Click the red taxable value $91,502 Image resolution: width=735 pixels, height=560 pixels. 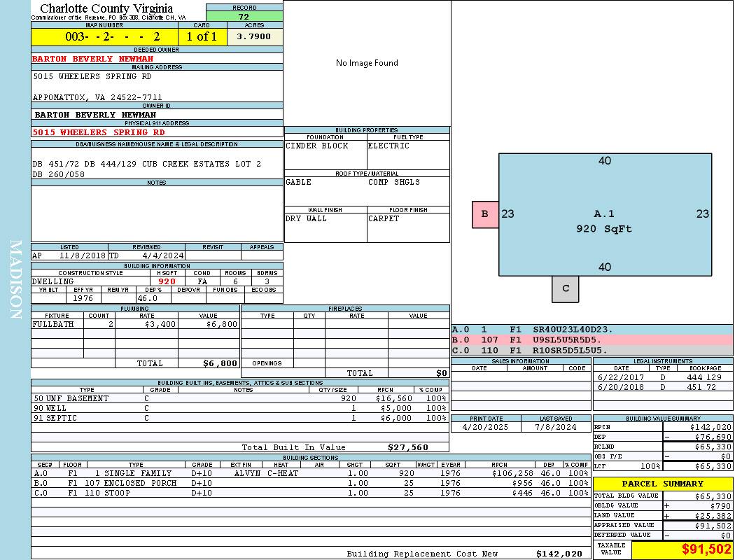tap(706, 549)
